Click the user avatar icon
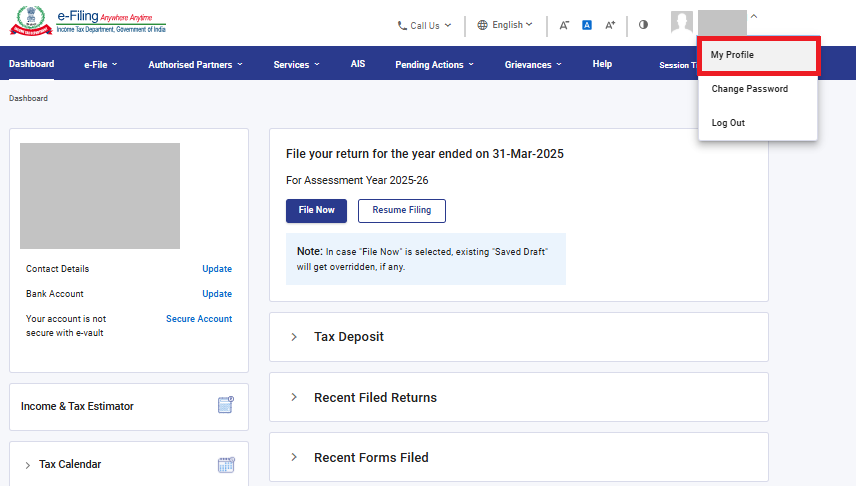The width and height of the screenshot is (856, 486). click(682, 23)
